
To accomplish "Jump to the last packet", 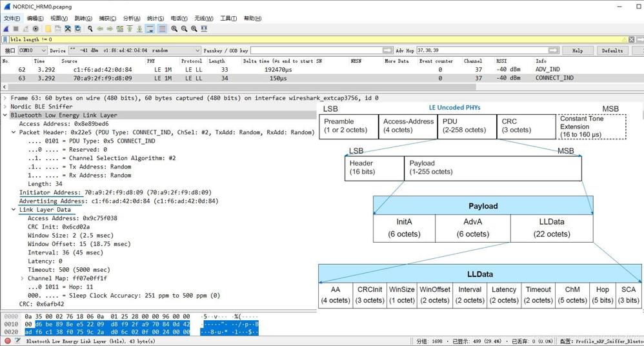I will (x=139, y=29).
